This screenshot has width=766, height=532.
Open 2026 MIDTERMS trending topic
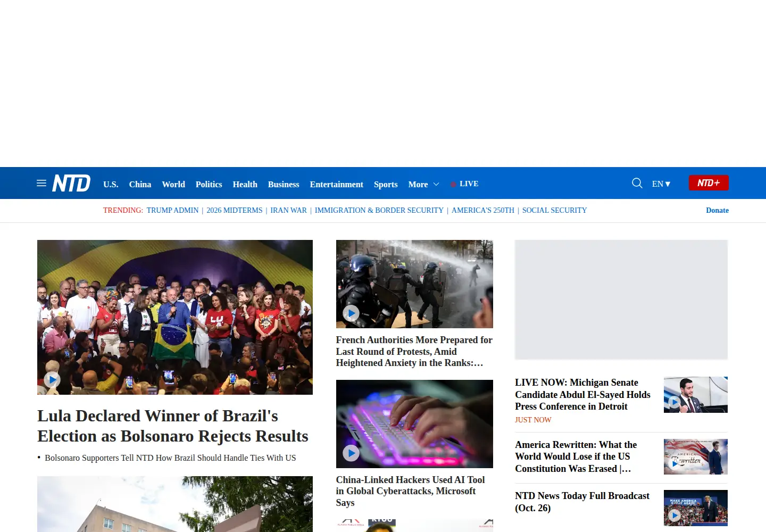234,210
